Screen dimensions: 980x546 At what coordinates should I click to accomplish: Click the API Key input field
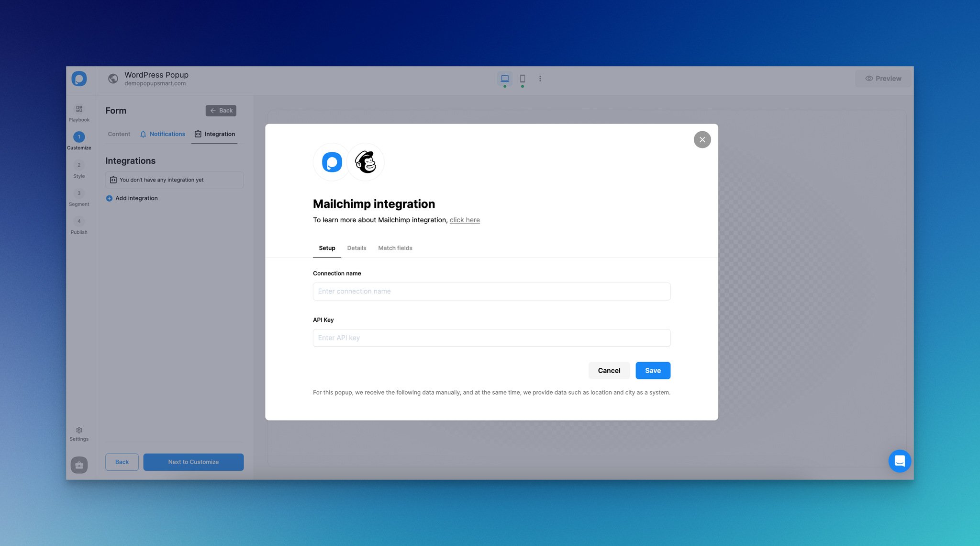[492, 338]
